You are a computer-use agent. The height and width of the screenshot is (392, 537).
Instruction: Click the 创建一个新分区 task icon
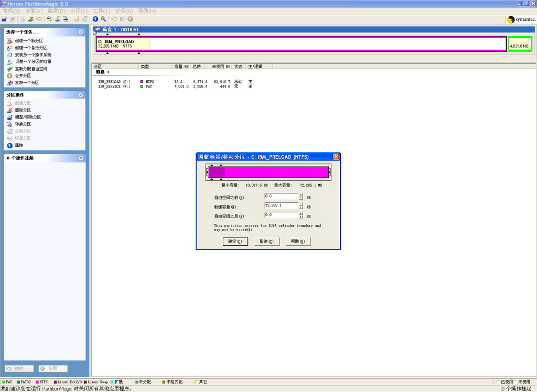[x=9, y=41]
